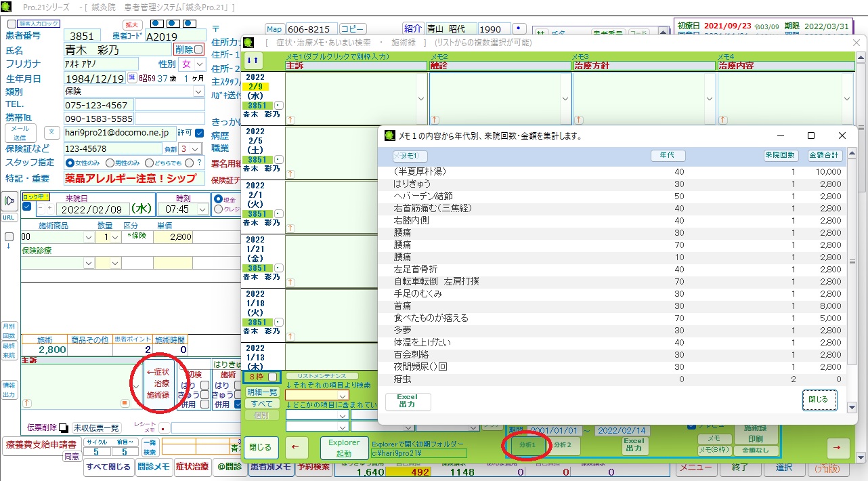
Task: Open the @問診 tab
Action: [x=230, y=466]
